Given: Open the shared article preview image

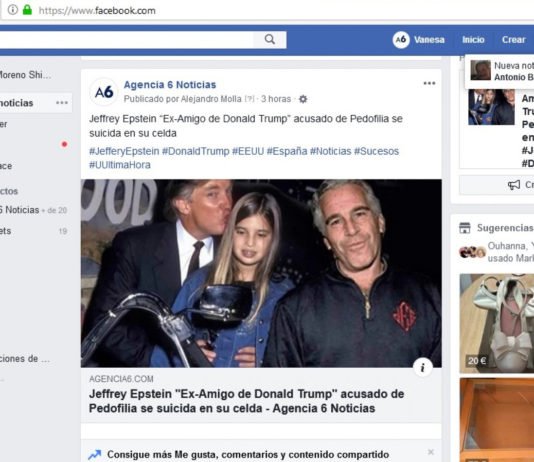Looking at the screenshot, I should click(261, 273).
